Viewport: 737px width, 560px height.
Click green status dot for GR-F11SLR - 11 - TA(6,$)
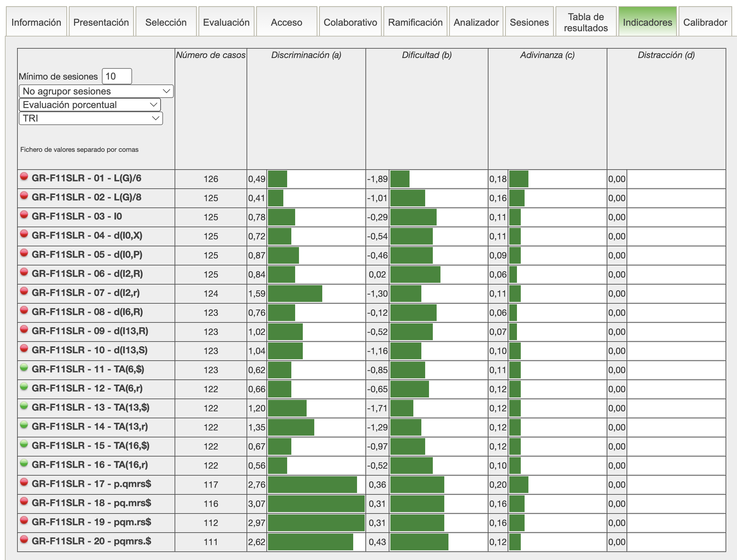pos(24,368)
